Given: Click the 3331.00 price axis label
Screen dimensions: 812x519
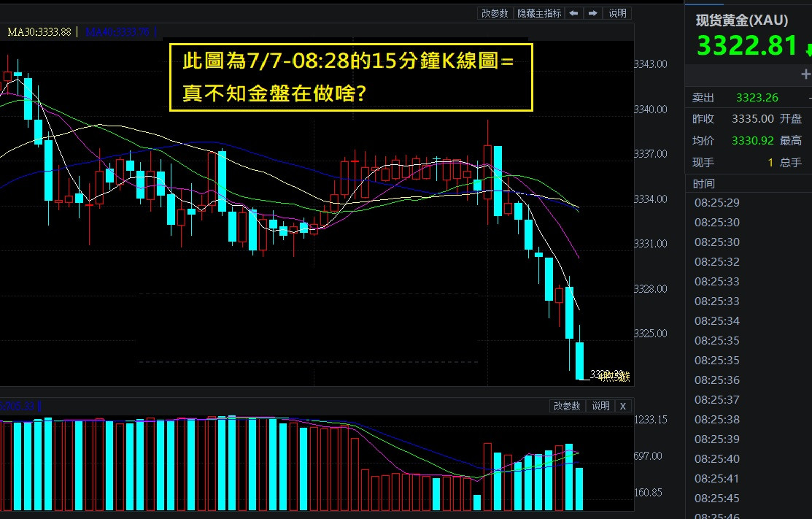Looking at the screenshot, I should pos(651,244).
